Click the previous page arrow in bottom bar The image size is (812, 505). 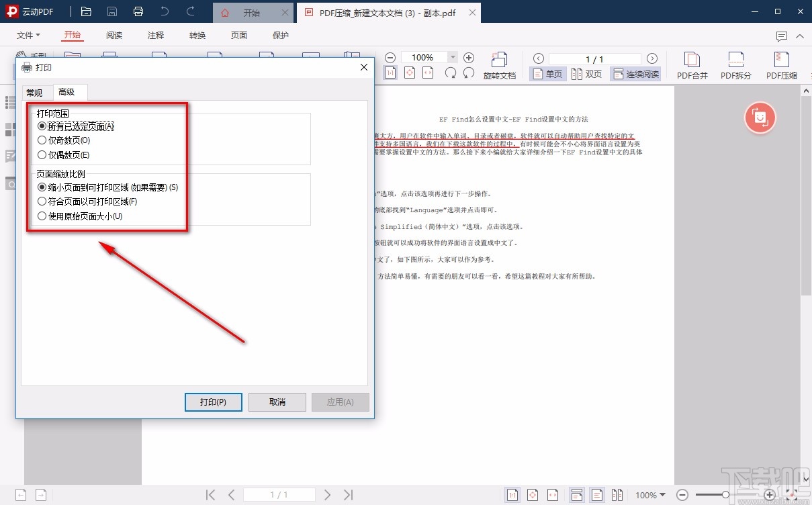(232, 495)
